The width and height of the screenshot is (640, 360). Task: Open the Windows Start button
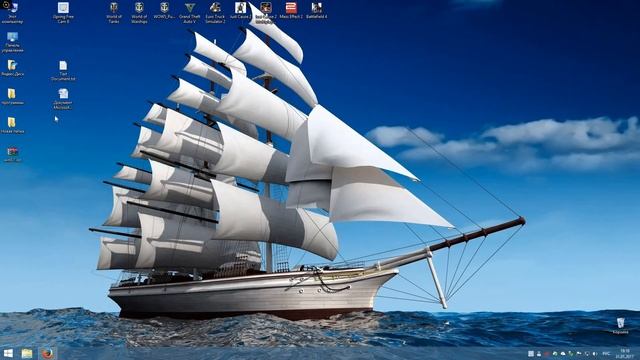8,353
